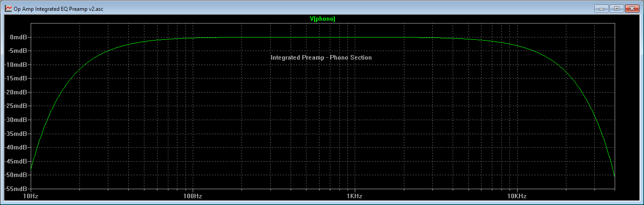
Task: Click the 'Integrated Preamp - Phono Section' annotation
Action: pyautogui.click(x=321, y=57)
